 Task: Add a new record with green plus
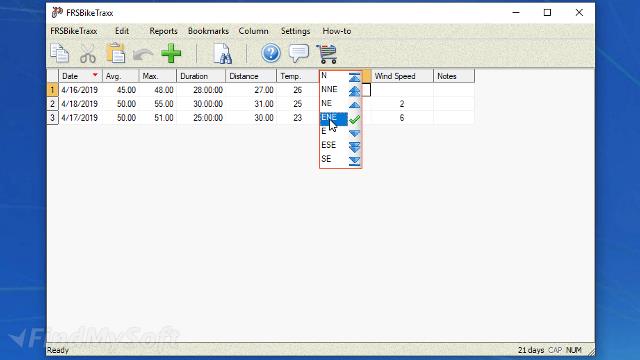(x=171, y=53)
